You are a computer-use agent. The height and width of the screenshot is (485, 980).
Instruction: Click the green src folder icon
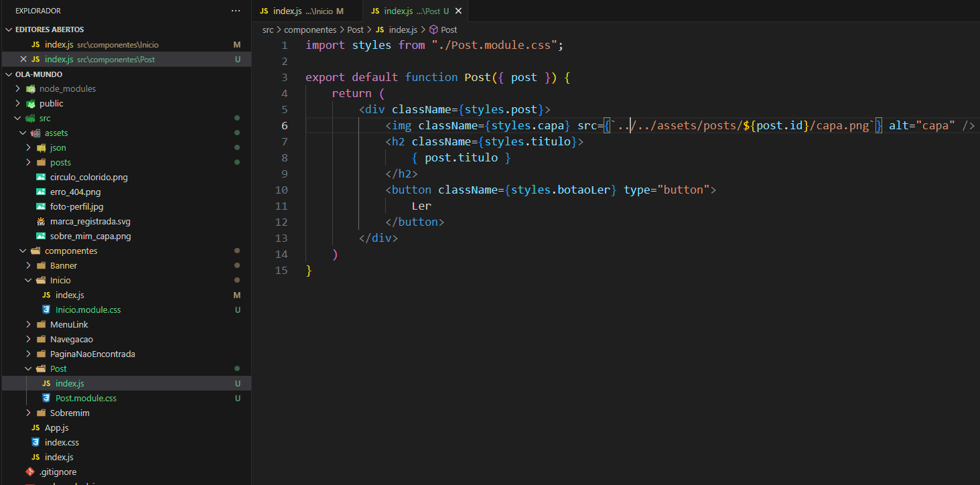(29, 118)
